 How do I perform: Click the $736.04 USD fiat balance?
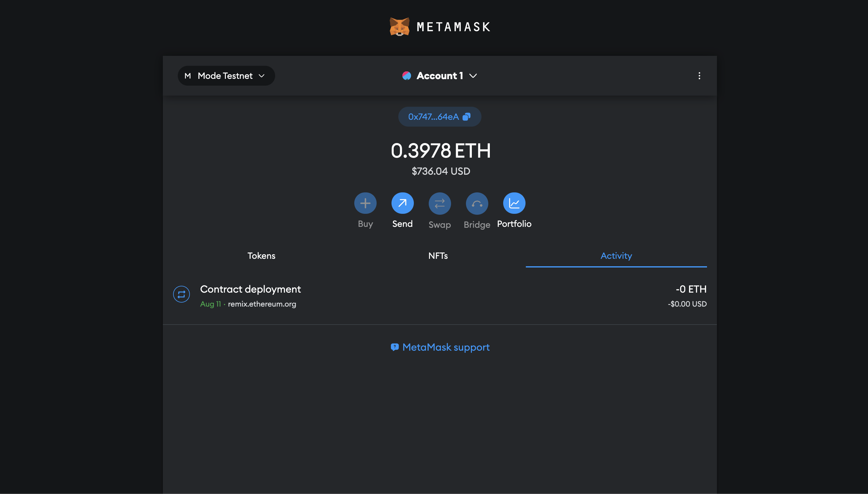pos(441,171)
